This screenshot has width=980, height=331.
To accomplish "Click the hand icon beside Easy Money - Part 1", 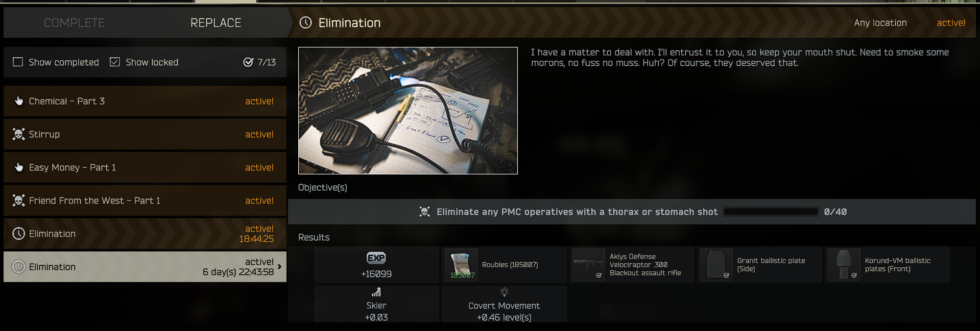I will click(x=19, y=167).
